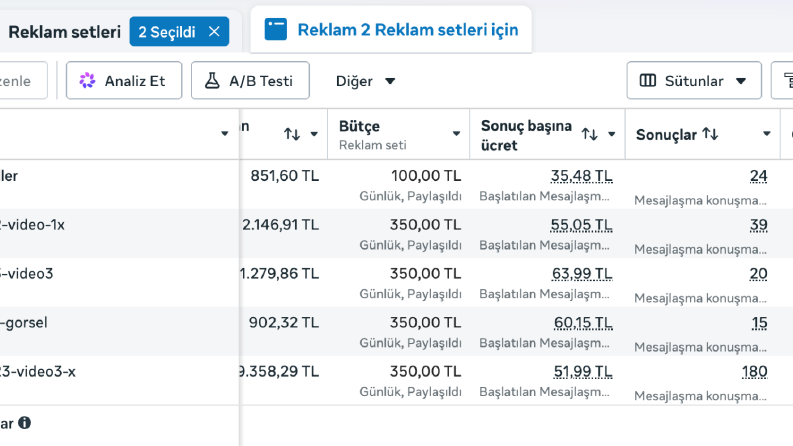This screenshot has height=446, width=793.
Task: Click the results value 15
Action: (x=759, y=323)
